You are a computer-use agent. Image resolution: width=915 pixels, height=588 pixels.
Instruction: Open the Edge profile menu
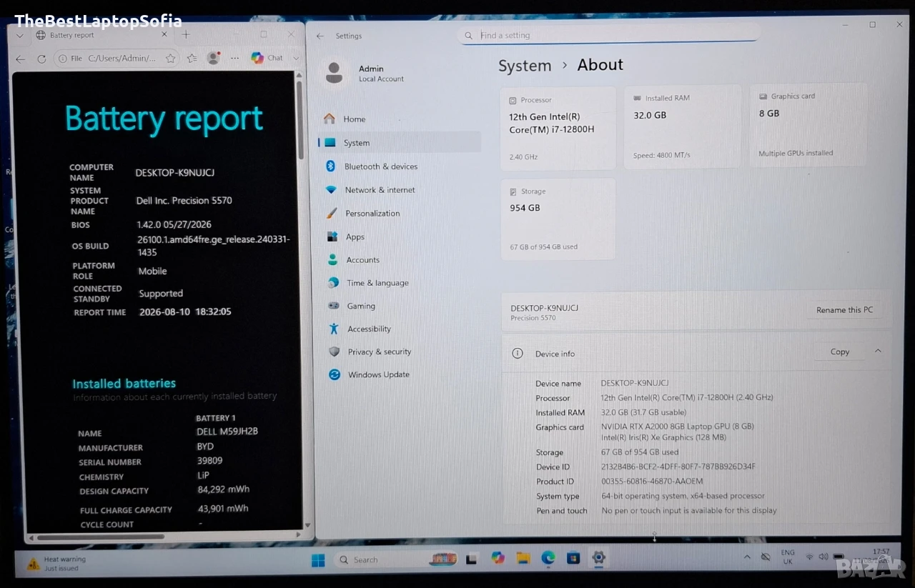(x=213, y=59)
